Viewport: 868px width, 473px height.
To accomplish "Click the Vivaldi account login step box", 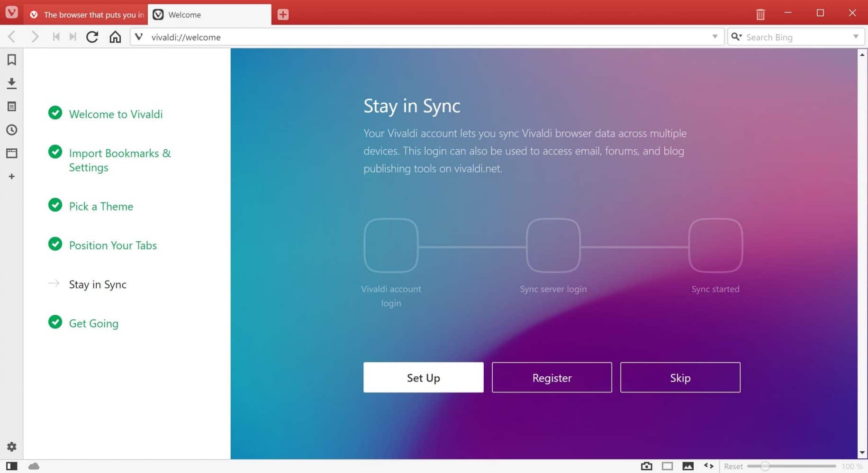I will click(x=391, y=245).
